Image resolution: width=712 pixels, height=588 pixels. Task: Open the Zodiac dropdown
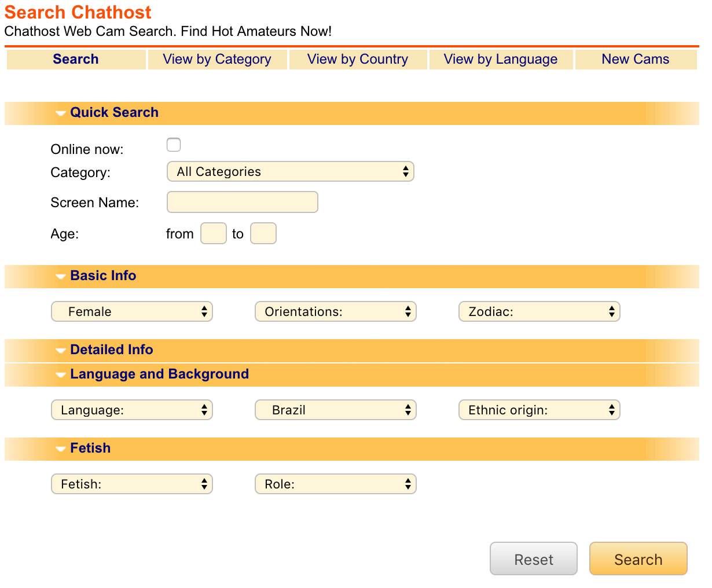tap(539, 311)
